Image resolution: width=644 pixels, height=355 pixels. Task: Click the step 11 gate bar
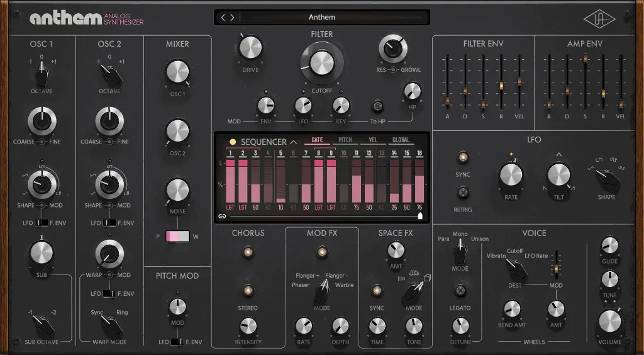(x=357, y=181)
